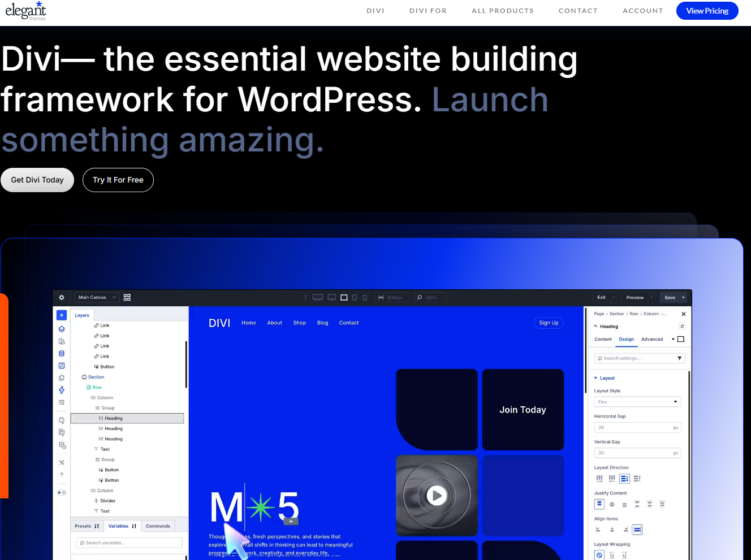Click the Save button in builder

(670, 297)
